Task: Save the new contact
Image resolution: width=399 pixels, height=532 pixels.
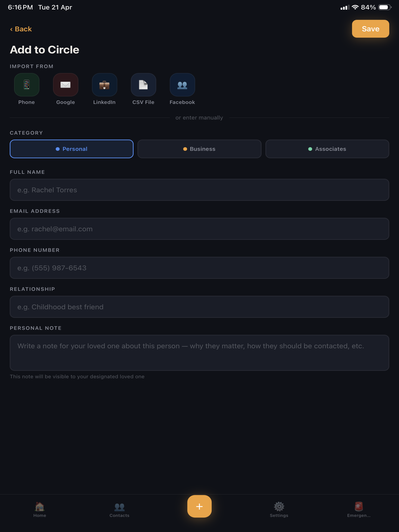Action: (x=370, y=29)
